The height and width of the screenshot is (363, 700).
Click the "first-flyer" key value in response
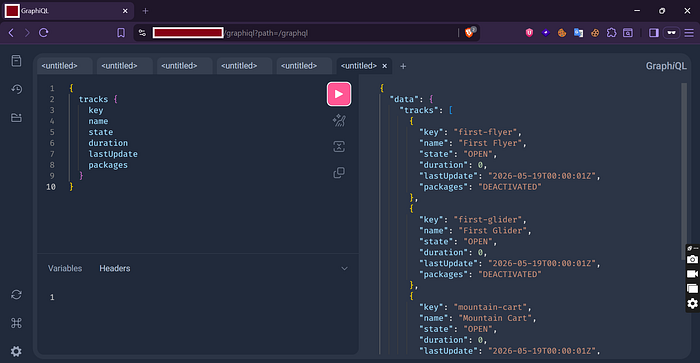[x=485, y=132]
